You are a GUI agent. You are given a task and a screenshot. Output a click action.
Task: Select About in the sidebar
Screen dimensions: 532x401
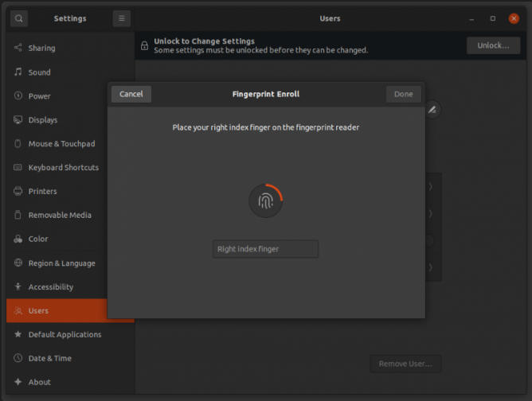pos(70,382)
